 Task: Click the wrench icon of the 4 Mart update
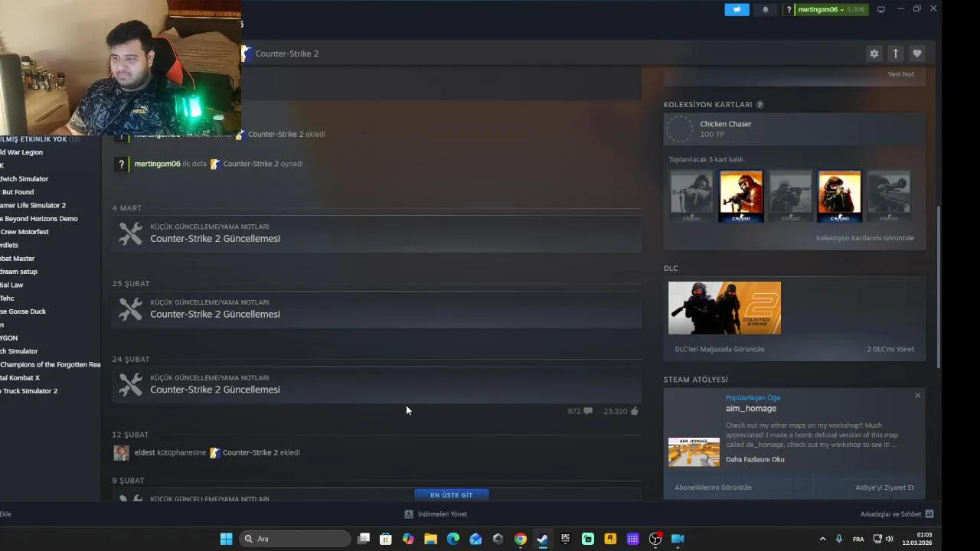[130, 233]
